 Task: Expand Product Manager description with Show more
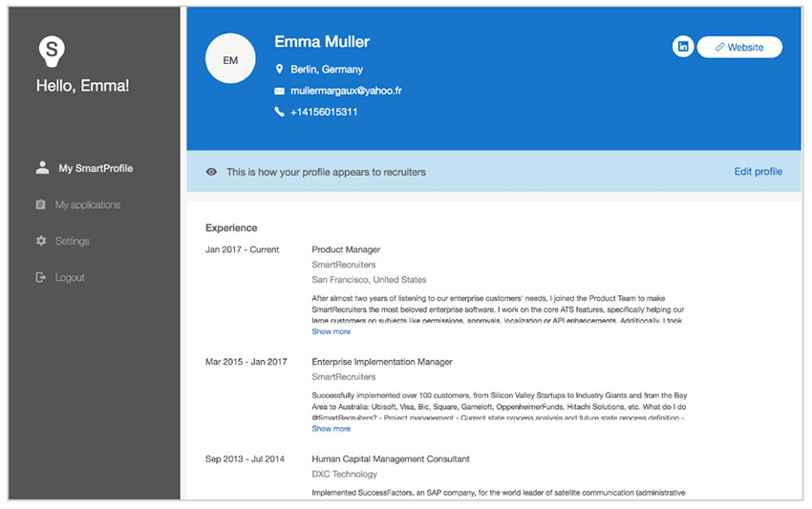331,331
